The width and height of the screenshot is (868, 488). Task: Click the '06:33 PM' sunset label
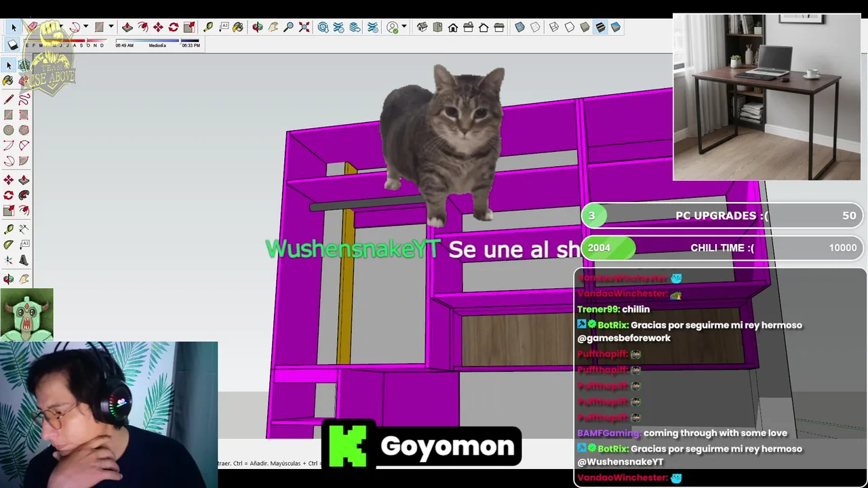coord(191,45)
